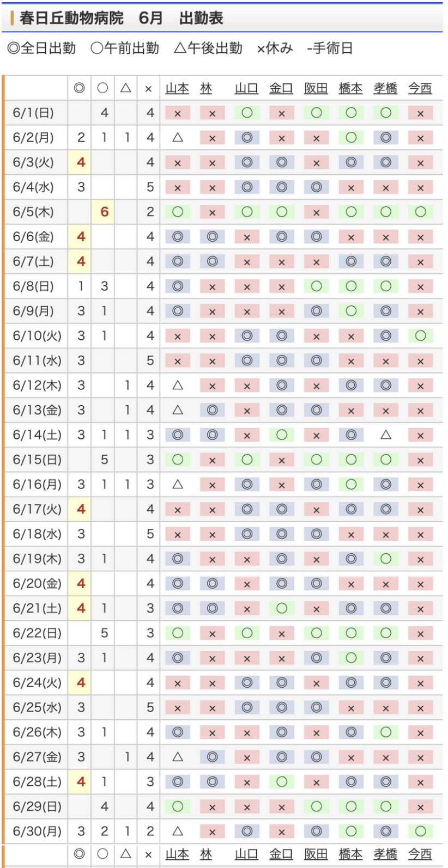Screen dimensions: 448x868
Task: Open 金口 link in the bottom header row
Action: pos(281,854)
